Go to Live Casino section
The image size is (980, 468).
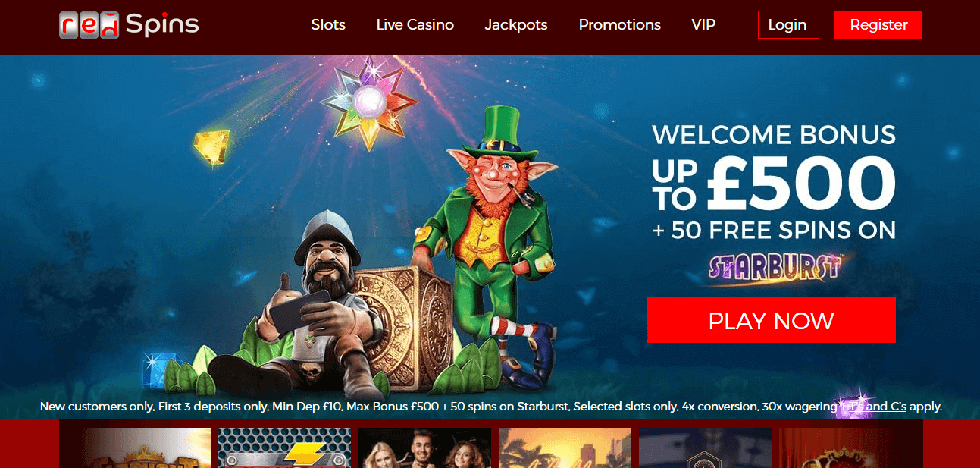pyautogui.click(x=415, y=24)
